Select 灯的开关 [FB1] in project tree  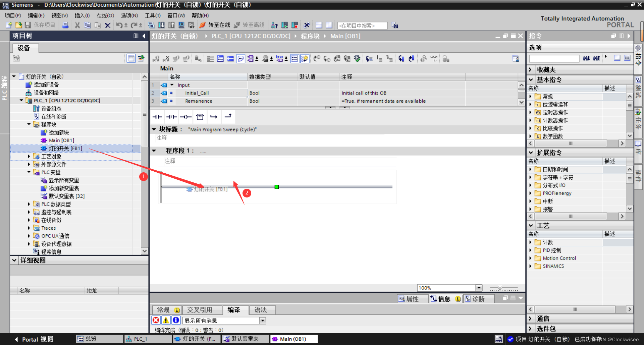coord(65,148)
